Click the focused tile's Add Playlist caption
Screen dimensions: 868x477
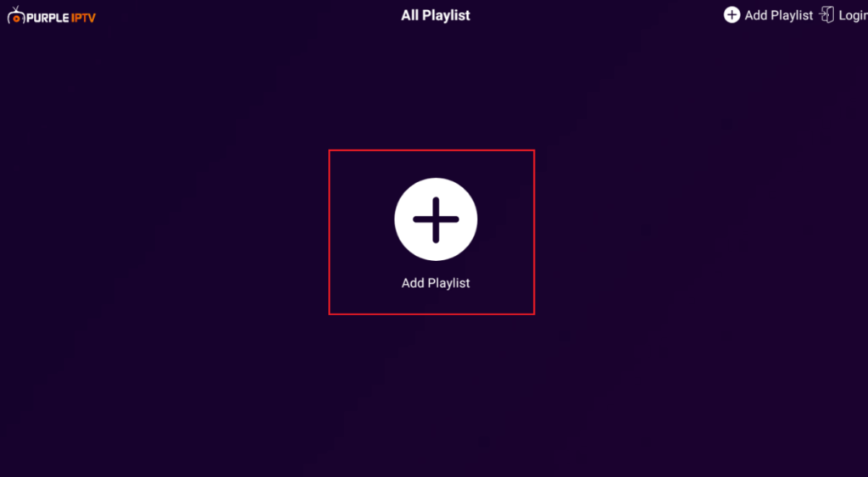[x=436, y=283]
